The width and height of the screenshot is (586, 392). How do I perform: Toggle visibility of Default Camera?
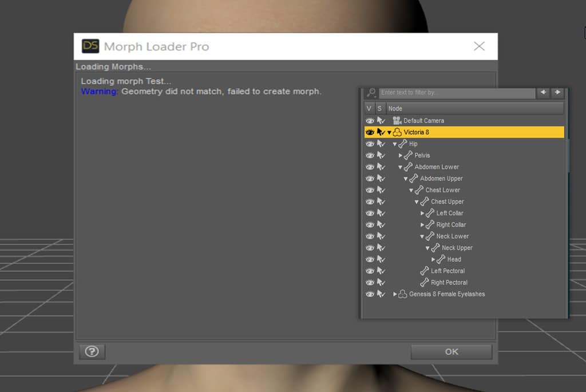(x=370, y=121)
